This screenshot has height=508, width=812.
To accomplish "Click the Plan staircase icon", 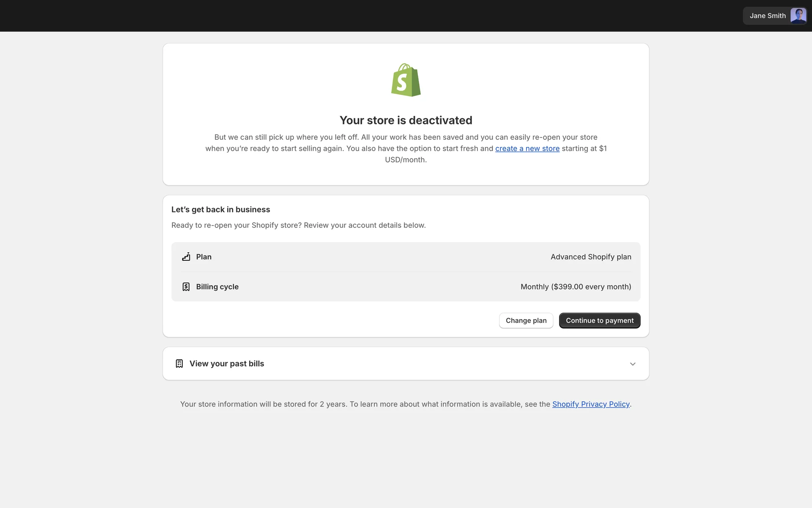I will tap(186, 257).
